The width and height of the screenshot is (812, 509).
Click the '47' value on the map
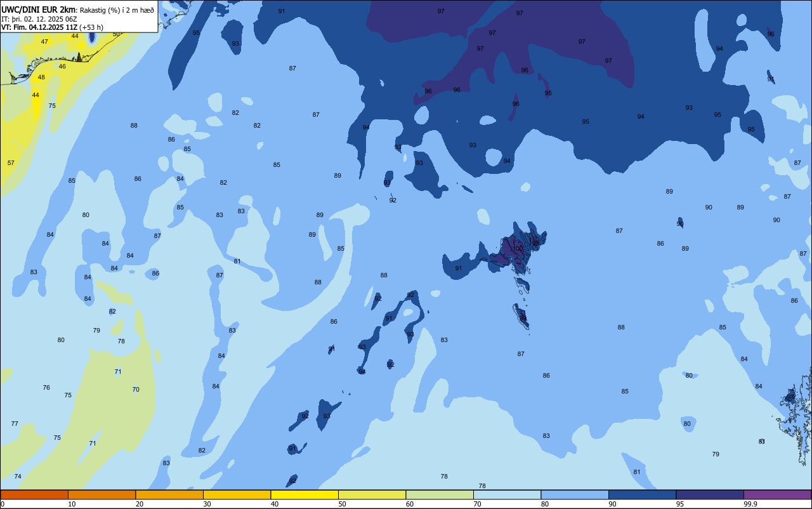pyautogui.click(x=44, y=42)
